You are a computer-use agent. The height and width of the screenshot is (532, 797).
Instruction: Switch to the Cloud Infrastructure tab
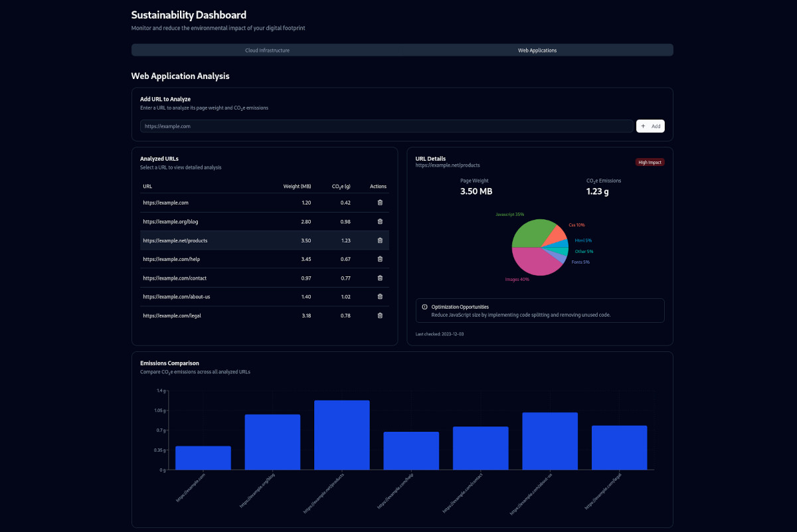pyautogui.click(x=267, y=50)
